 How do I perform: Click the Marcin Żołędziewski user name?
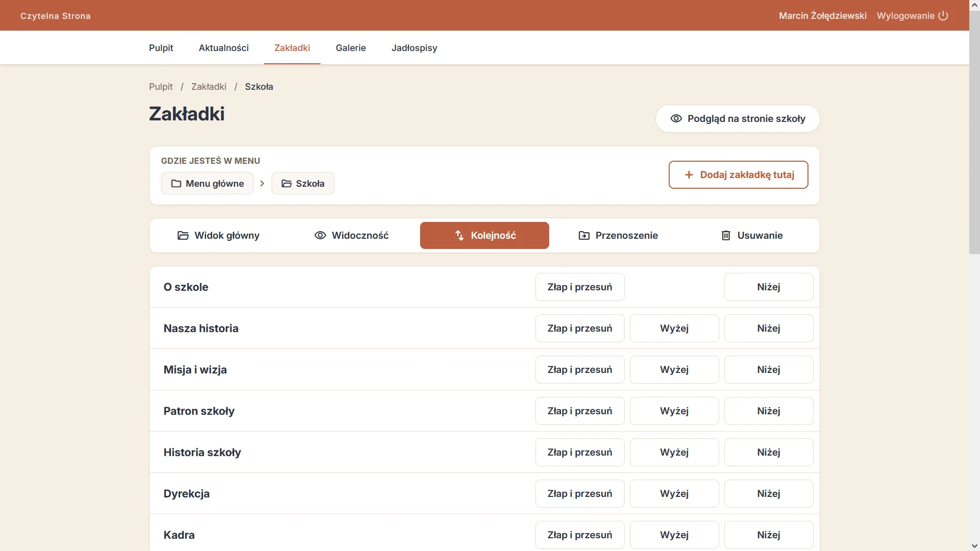(x=822, y=16)
